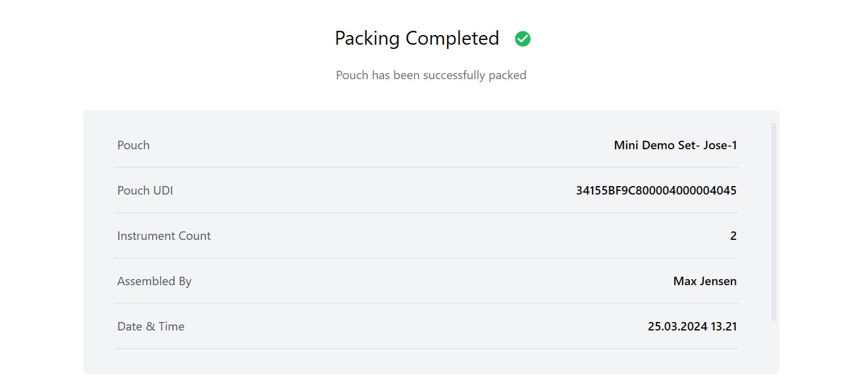Click the middle of the Pouch row
Image resolution: width=868 pixels, height=377 pixels.
[x=426, y=145]
